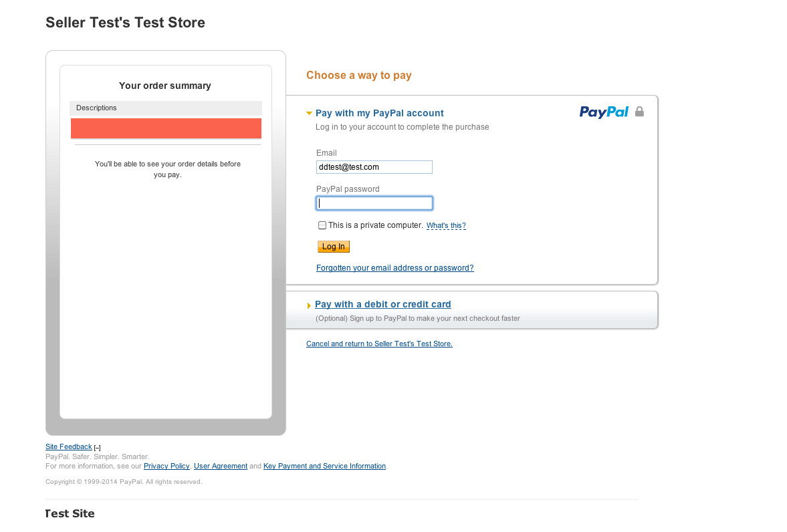Collapse the PayPal account section arrow

[309, 114]
